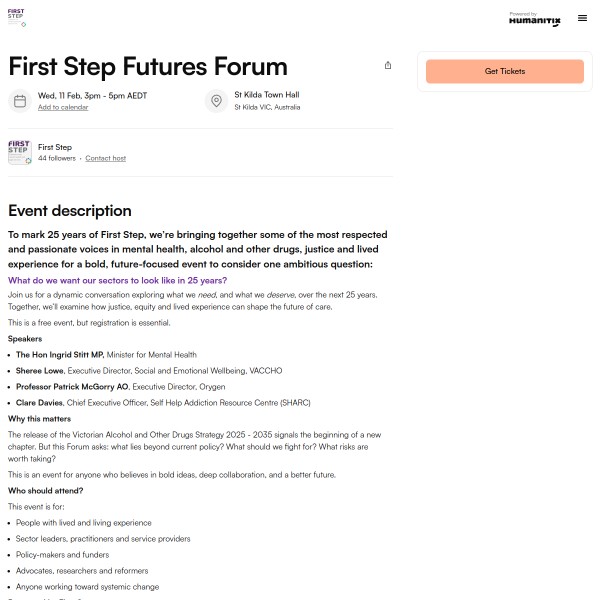Click the St Kilda Town Hall venue name

pyautogui.click(x=266, y=95)
